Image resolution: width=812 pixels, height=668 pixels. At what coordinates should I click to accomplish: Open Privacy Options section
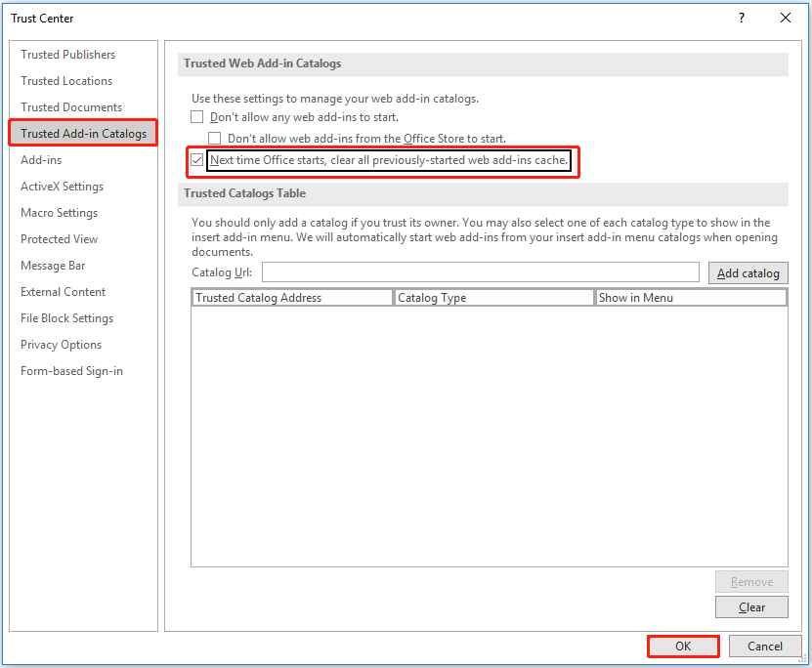tap(62, 345)
